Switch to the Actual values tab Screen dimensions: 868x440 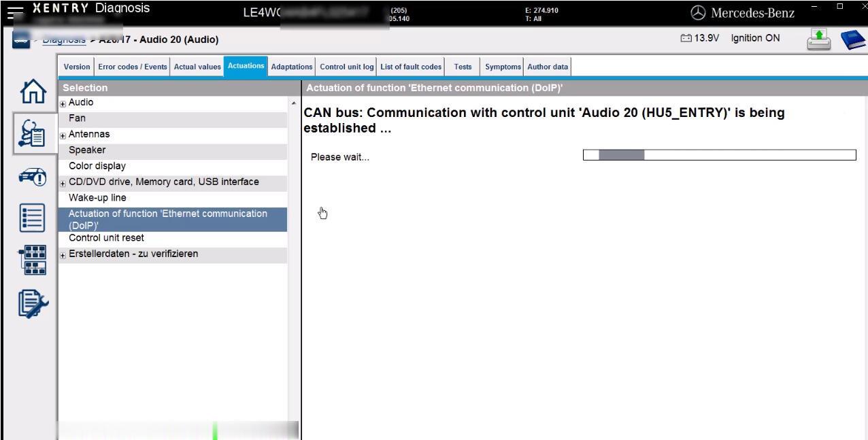(197, 67)
